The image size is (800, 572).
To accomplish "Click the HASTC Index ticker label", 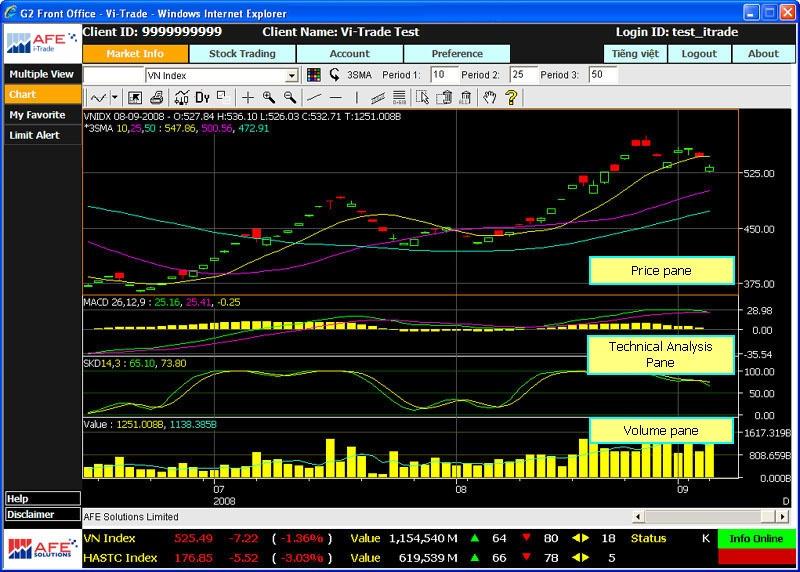I will (x=120, y=558).
